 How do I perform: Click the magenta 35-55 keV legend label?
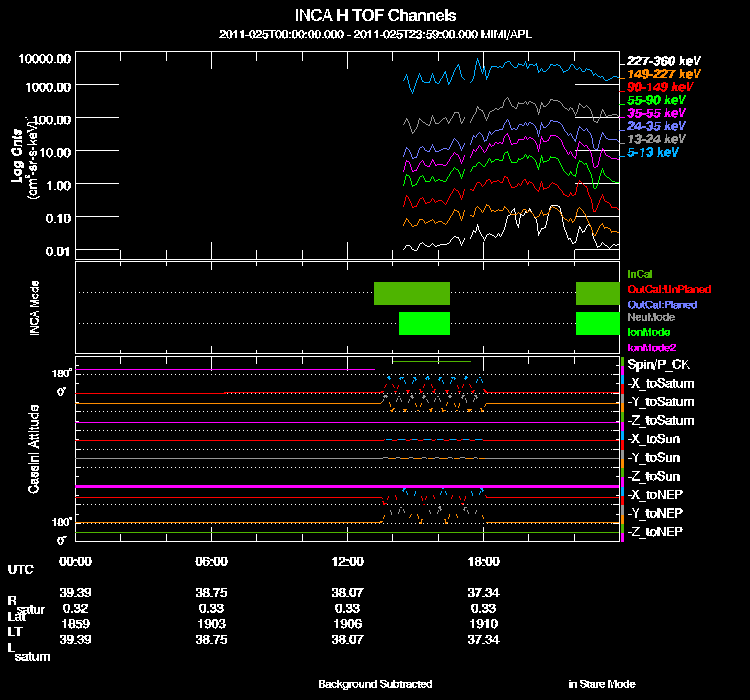(x=657, y=114)
